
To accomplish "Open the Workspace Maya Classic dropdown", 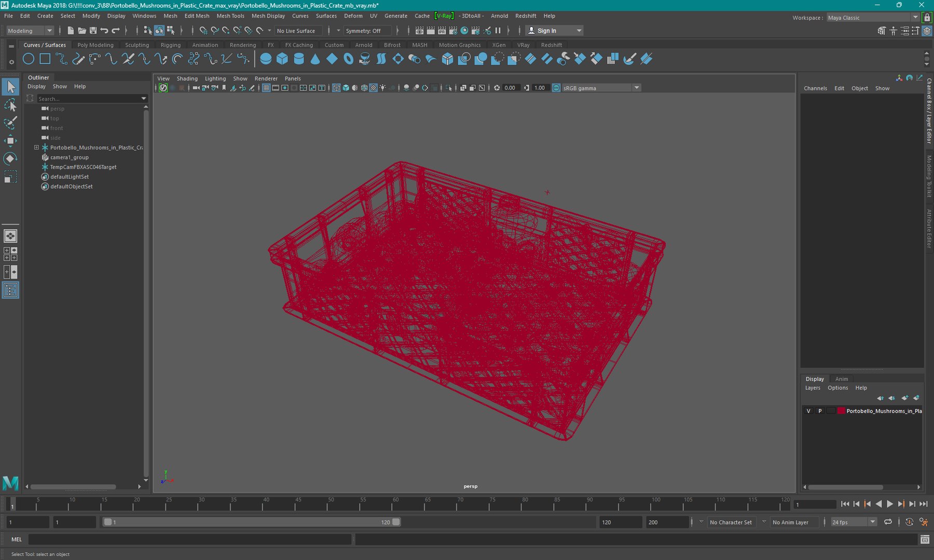I will tap(873, 18).
